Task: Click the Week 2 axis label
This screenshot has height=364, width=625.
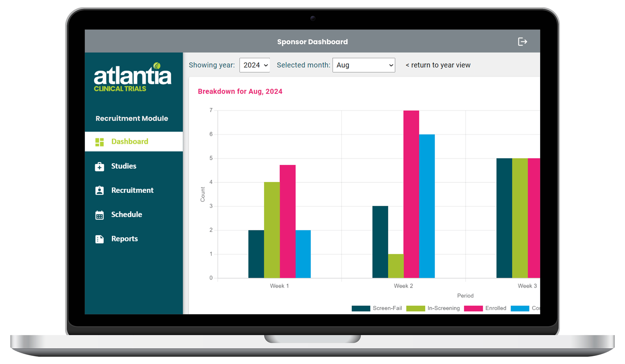Action: click(403, 286)
